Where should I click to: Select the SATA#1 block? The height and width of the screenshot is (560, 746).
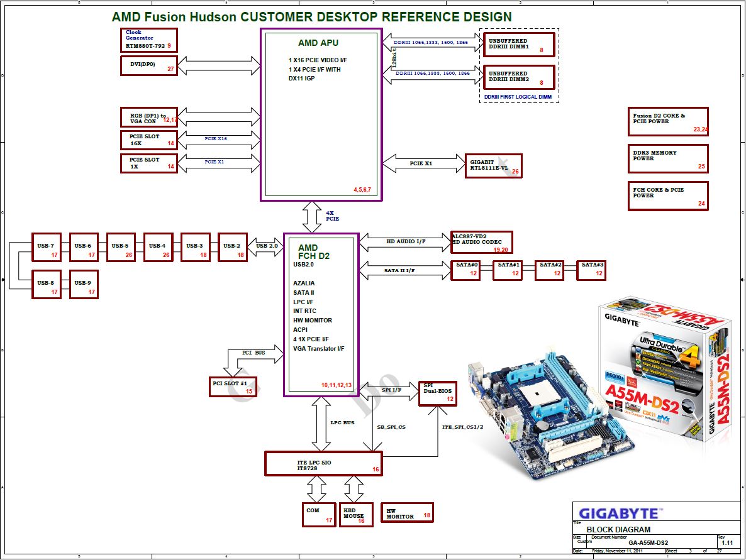click(x=508, y=270)
